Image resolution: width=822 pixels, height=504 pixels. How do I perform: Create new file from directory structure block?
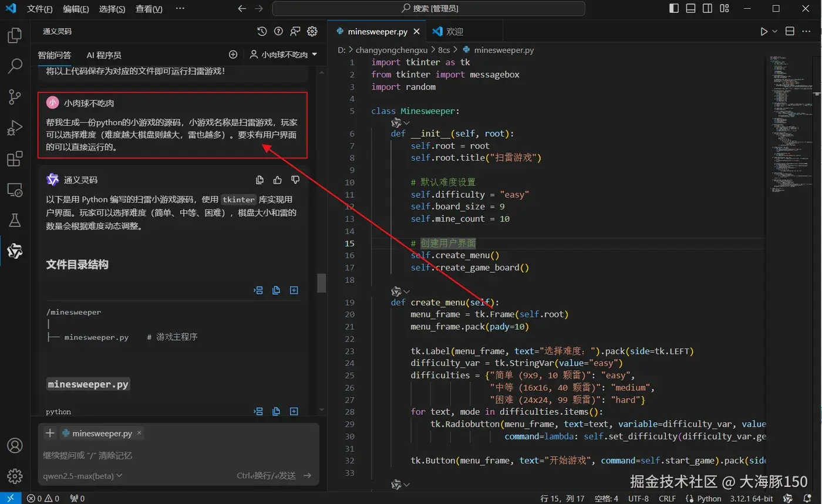click(x=294, y=290)
